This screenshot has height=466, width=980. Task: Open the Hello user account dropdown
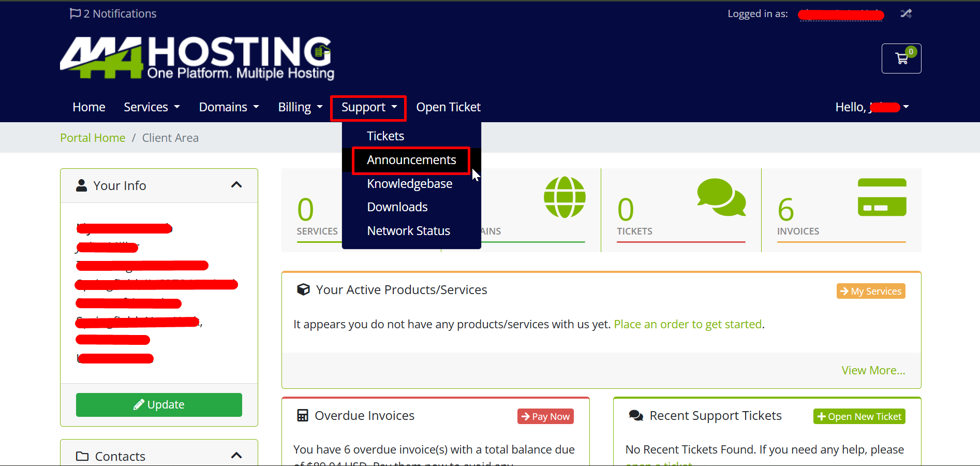[x=872, y=107]
